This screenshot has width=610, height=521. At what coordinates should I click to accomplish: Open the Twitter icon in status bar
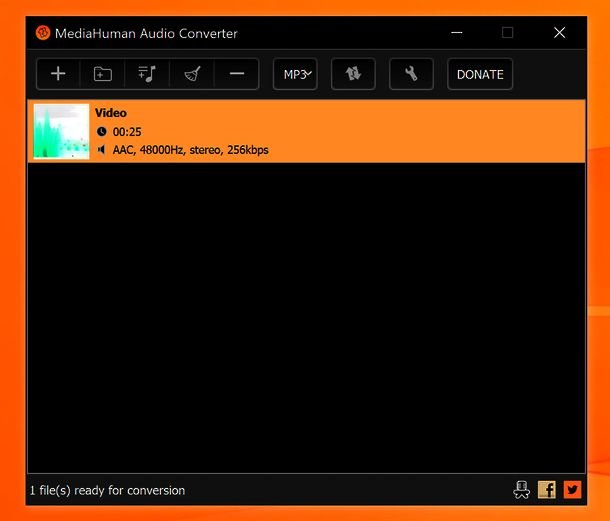click(572, 489)
